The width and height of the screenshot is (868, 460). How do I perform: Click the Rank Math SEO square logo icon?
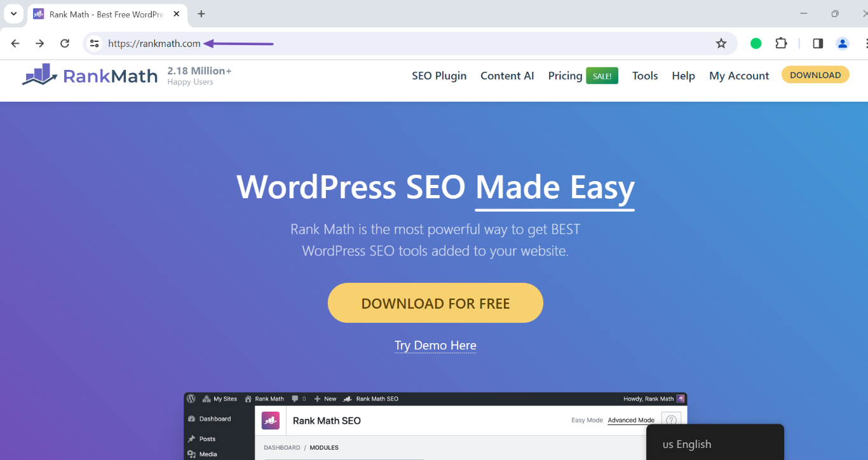click(271, 421)
